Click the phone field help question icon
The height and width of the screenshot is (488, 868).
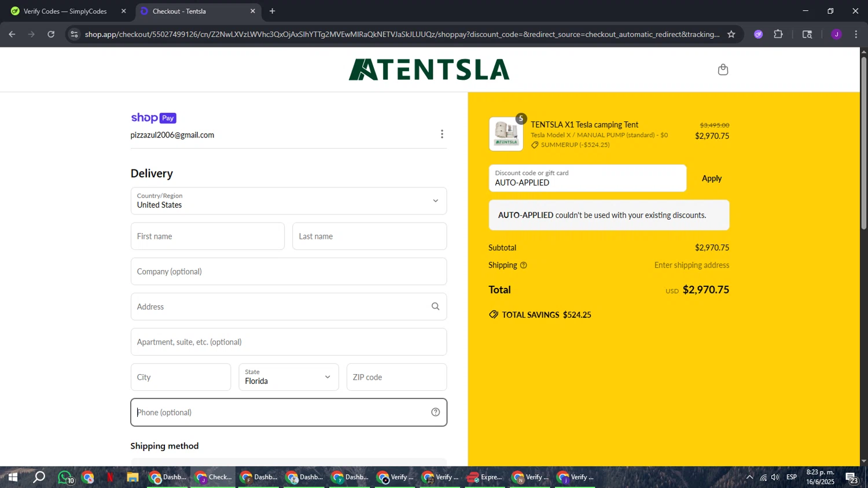tap(435, 412)
